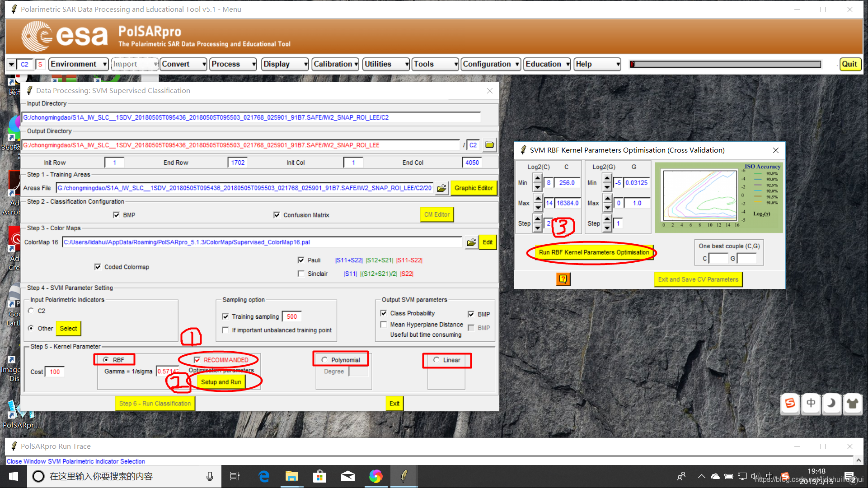The width and height of the screenshot is (868, 488).
Task: Open notification center in system tray
Action: tap(849, 477)
